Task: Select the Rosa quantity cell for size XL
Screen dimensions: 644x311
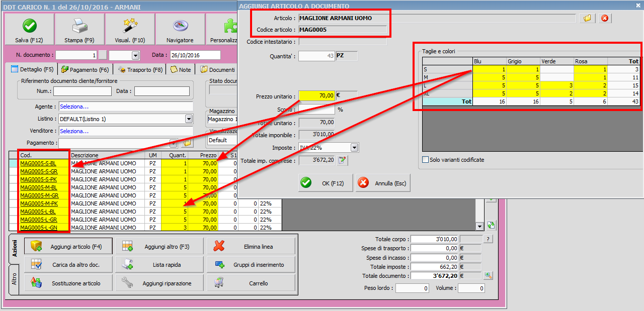Action: point(591,93)
